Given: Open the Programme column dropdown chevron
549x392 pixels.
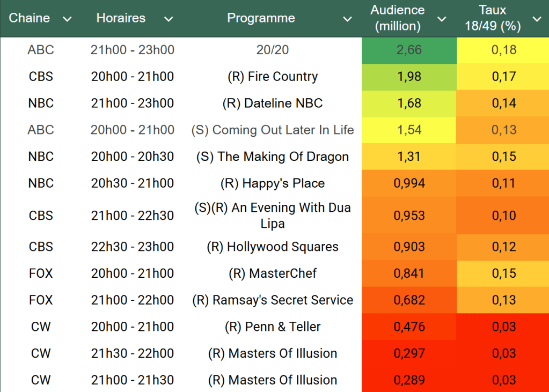Looking at the screenshot, I should pyautogui.click(x=347, y=19).
